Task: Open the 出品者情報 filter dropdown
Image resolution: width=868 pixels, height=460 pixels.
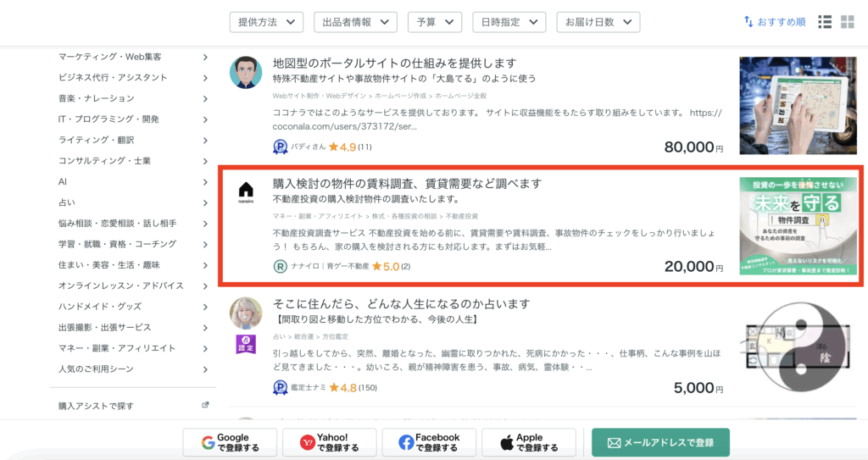Action: coord(355,22)
